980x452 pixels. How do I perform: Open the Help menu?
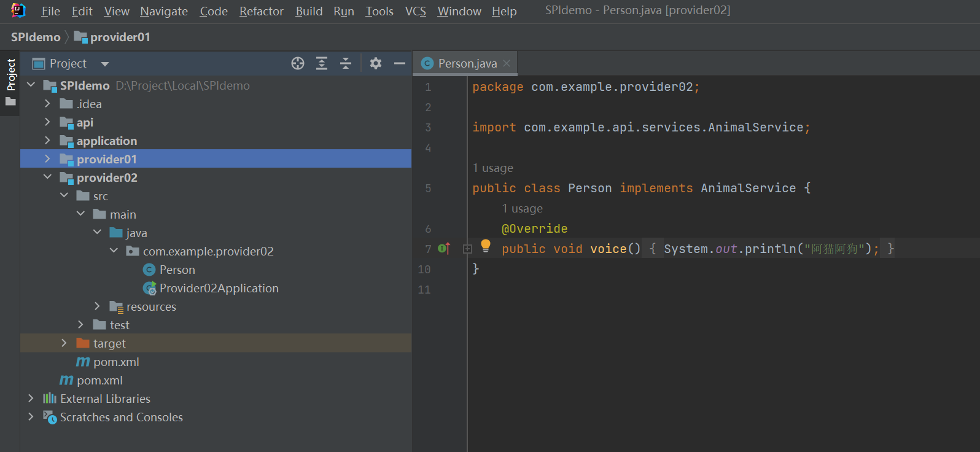pos(504,11)
